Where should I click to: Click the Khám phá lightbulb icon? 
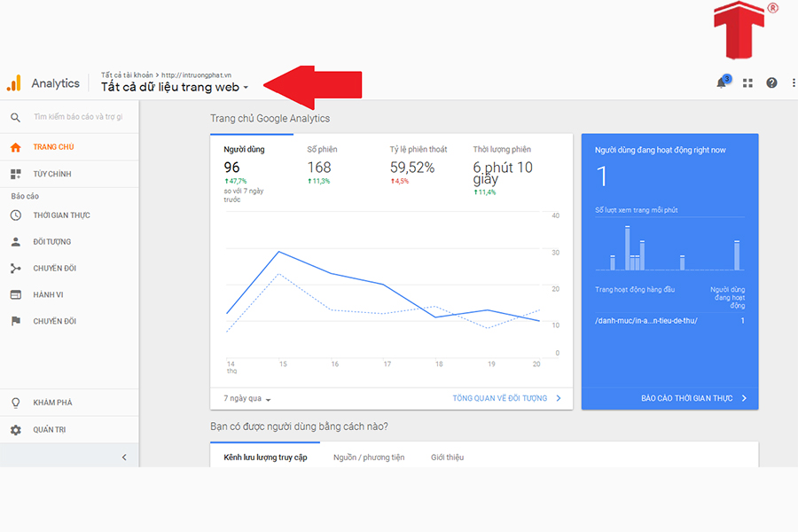[x=16, y=403]
